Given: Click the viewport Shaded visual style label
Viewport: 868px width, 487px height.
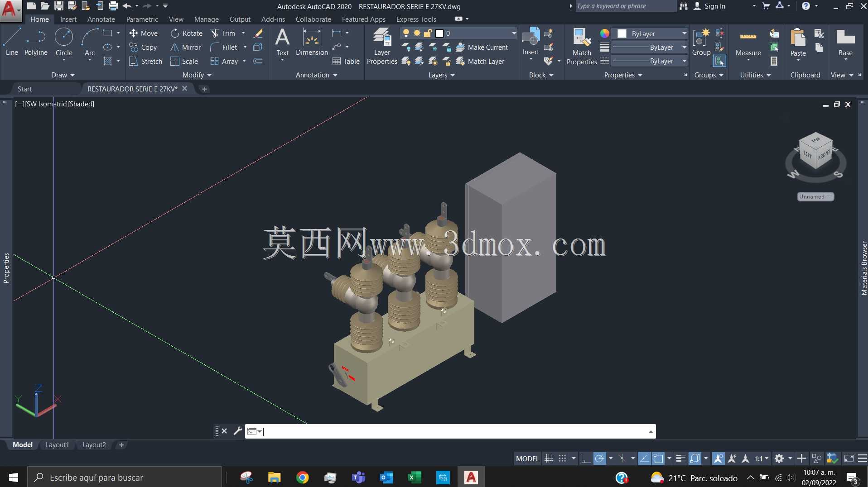Looking at the screenshot, I should [81, 104].
